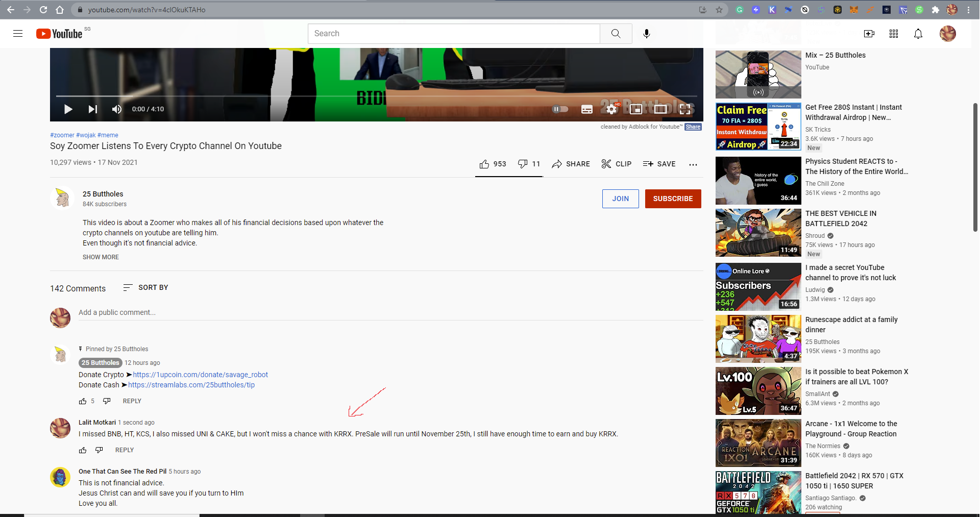Open Ludwig secret YouTube channel thumbnail
Viewport: 980px width, 517px height.
(758, 287)
